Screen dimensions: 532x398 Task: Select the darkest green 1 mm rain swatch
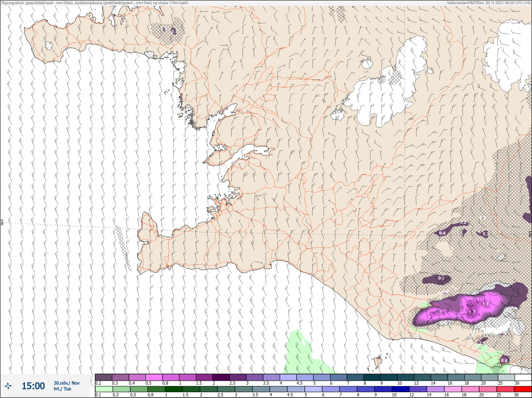click(x=173, y=389)
